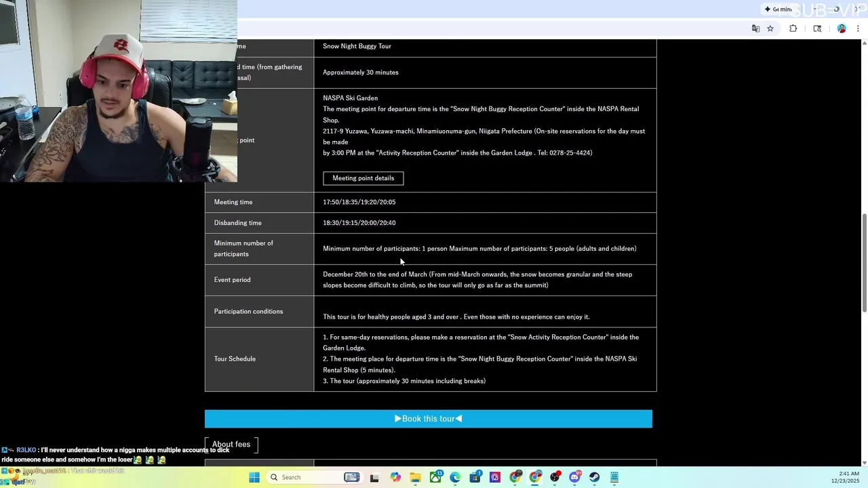Viewport: 868px width, 488px height.
Task: Click the same-day reservations schedule line
Action: 481,342
